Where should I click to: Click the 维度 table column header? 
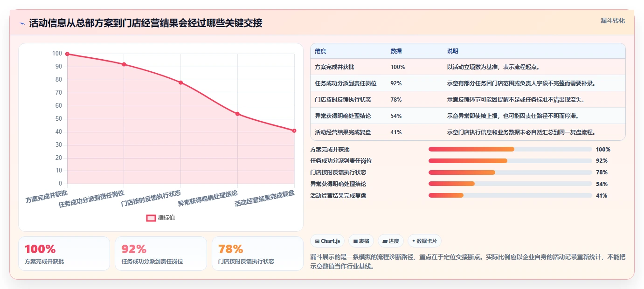click(320, 51)
